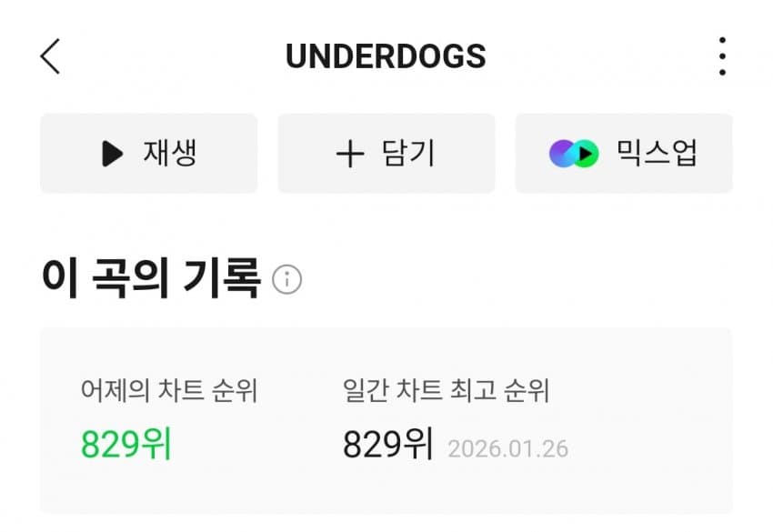Click blank space right of the back arrow
Screen dimensions: 773x532
(x=164, y=56)
